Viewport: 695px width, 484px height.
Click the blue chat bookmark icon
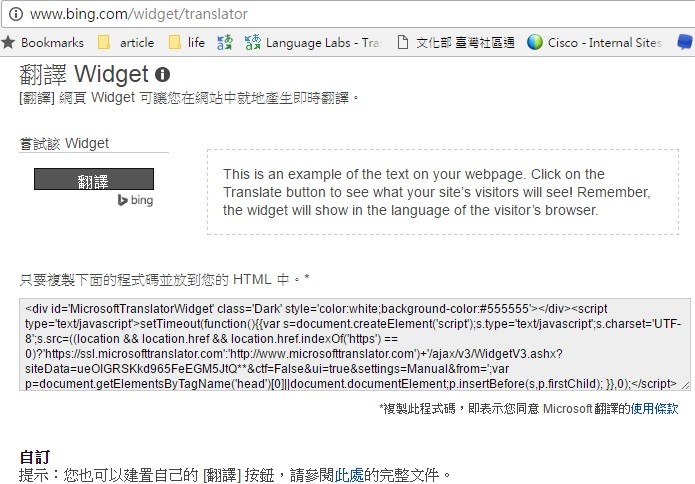point(685,43)
